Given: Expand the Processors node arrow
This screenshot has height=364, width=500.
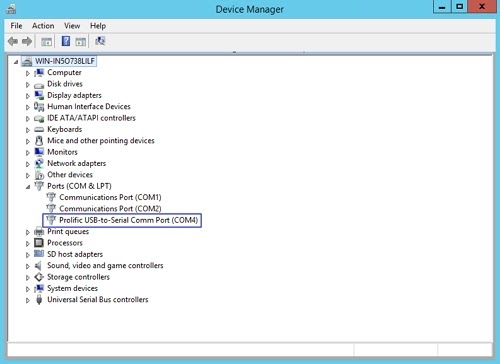Looking at the screenshot, I should tap(28, 243).
